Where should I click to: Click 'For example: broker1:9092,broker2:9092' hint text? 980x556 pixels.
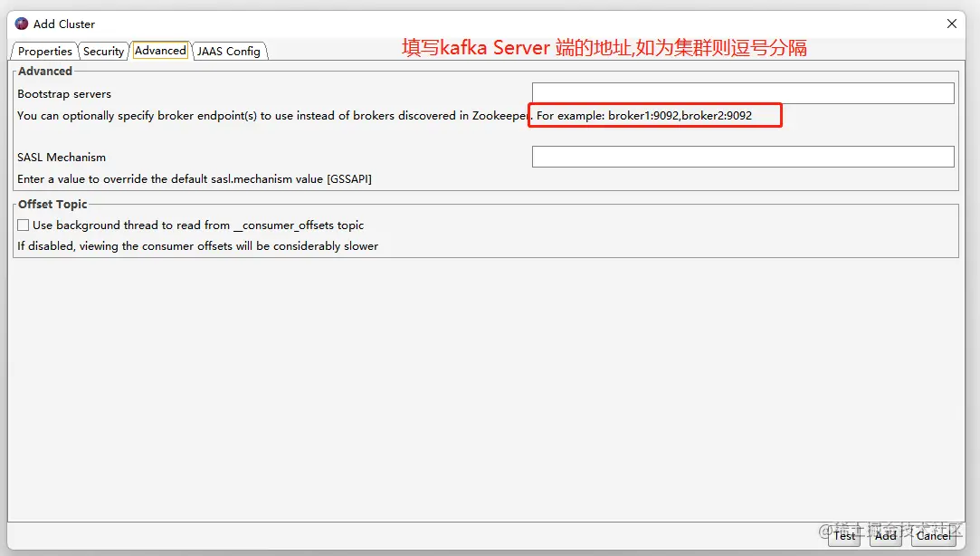643,116
